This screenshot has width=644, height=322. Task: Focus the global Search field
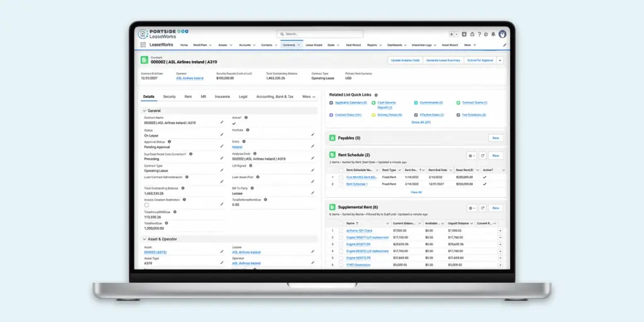319,34
